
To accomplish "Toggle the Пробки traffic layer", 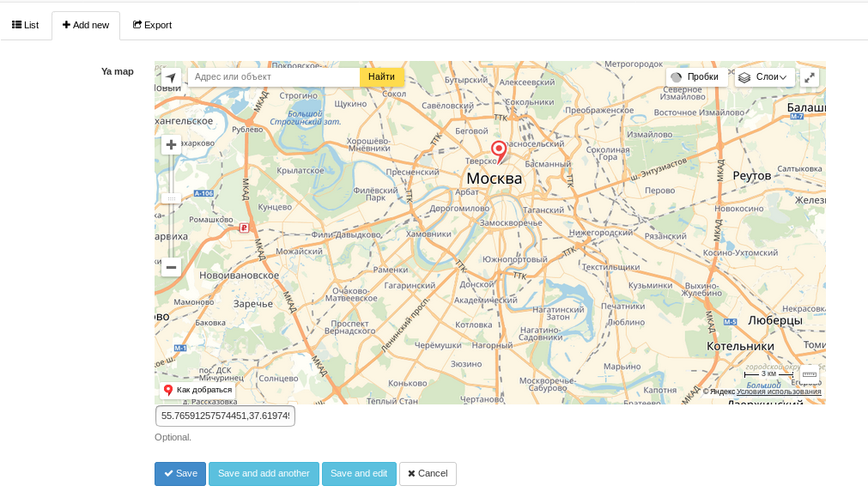I will click(x=695, y=77).
